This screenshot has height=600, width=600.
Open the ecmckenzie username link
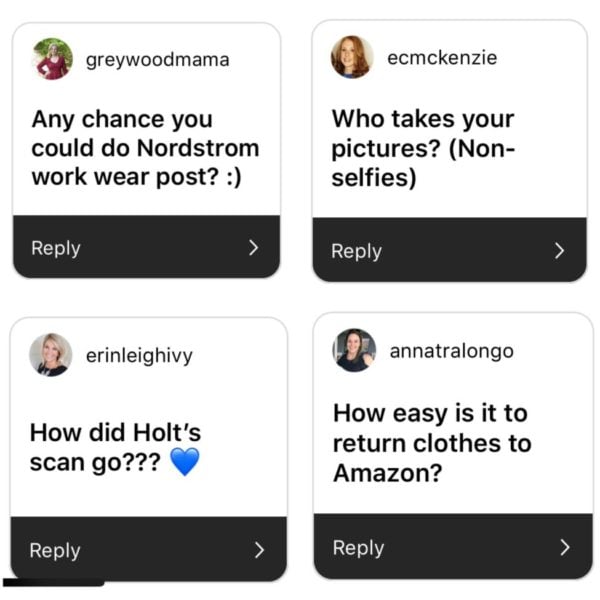click(x=442, y=58)
